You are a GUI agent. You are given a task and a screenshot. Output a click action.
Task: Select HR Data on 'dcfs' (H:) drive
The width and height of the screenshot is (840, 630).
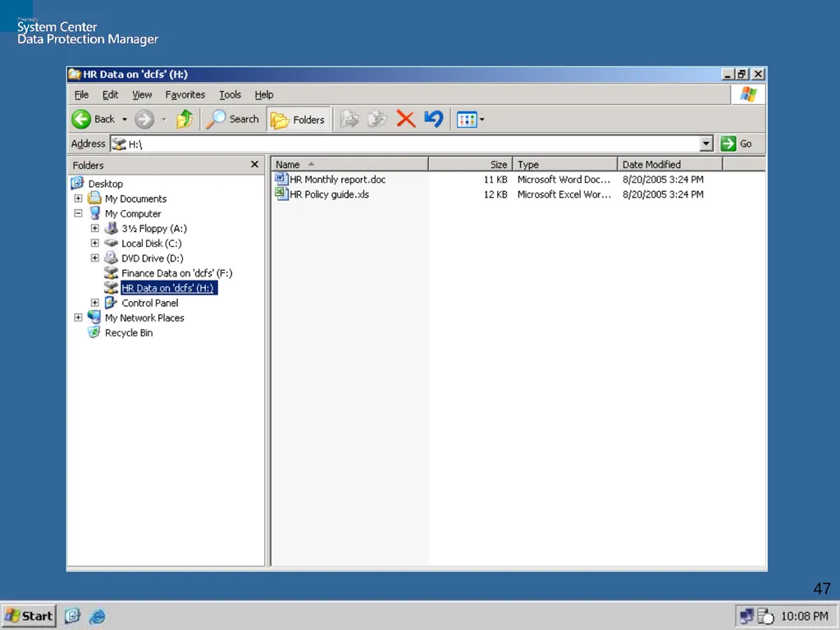(x=169, y=288)
